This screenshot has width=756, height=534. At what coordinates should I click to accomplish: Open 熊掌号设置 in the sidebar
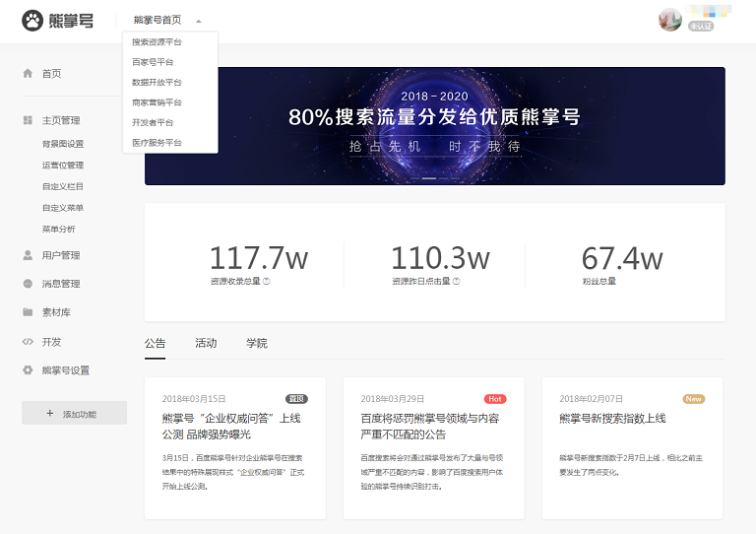66,370
